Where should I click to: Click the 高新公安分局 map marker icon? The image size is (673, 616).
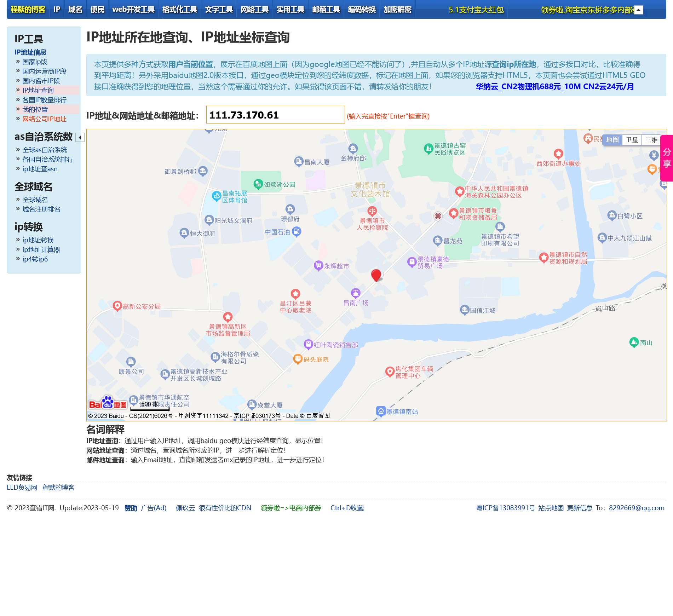[x=117, y=306]
